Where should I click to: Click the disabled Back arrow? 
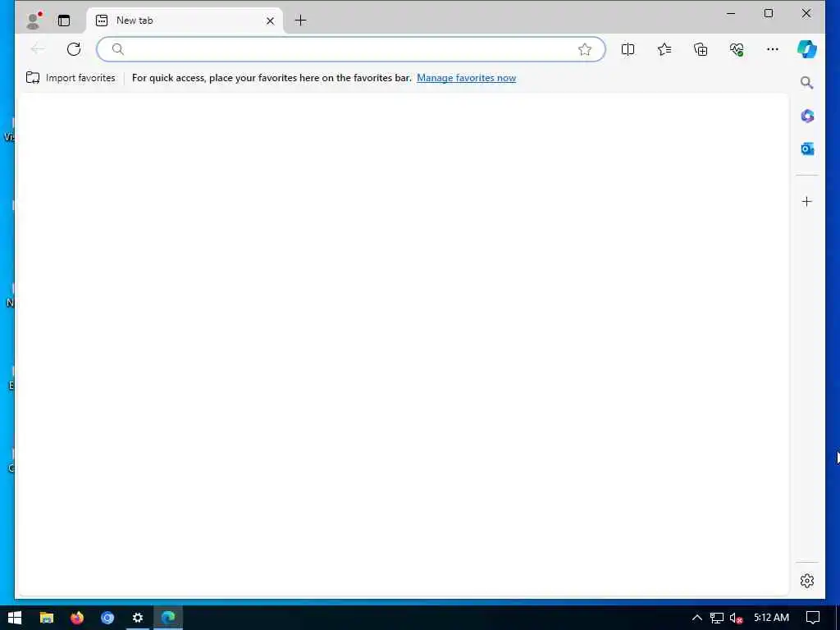pos(38,49)
